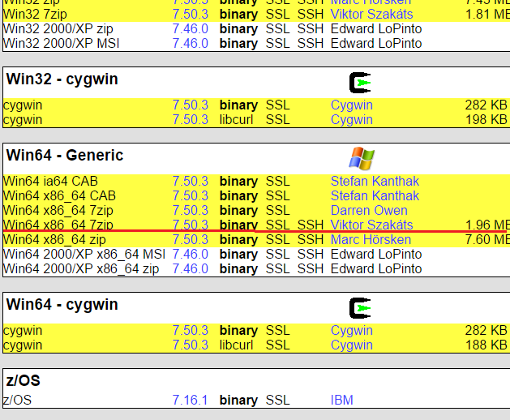Click "SSH" in the Win64 x86_64 zip row
The image size is (510, 420).
coord(311,240)
